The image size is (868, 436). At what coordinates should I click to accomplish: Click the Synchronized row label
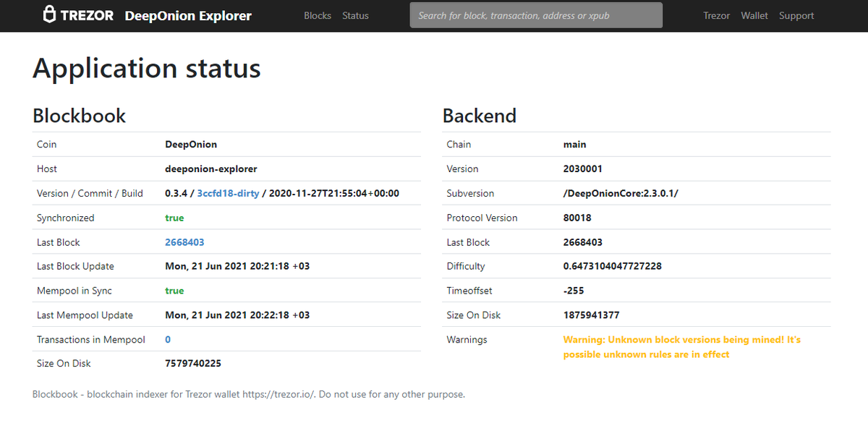pos(66,218)
